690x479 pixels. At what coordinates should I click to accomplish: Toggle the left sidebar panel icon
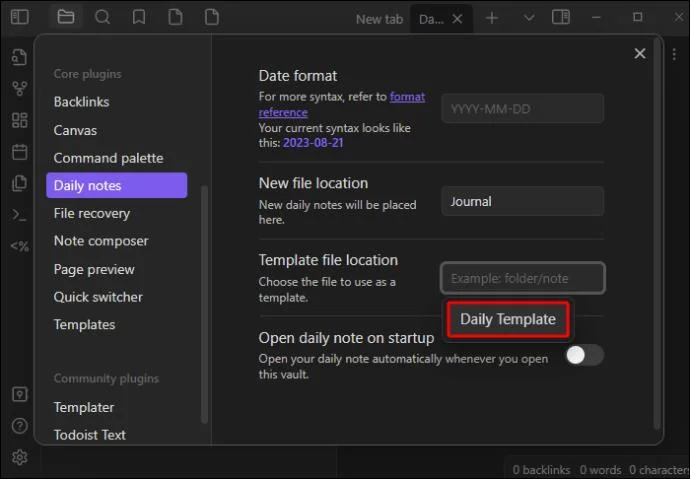pyautogui.click(x=20, y=17)
